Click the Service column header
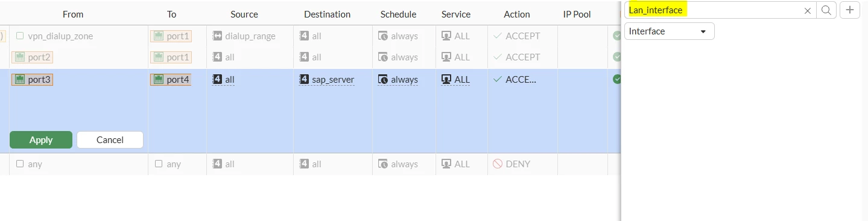 (456, 14)
